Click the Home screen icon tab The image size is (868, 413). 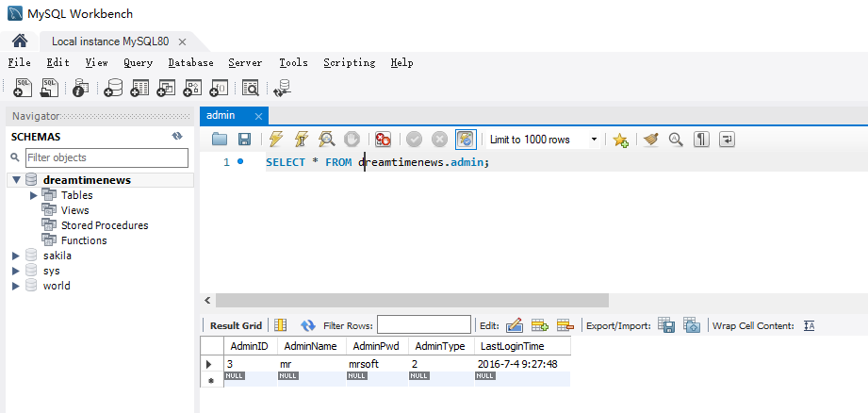tap(20, 41)
